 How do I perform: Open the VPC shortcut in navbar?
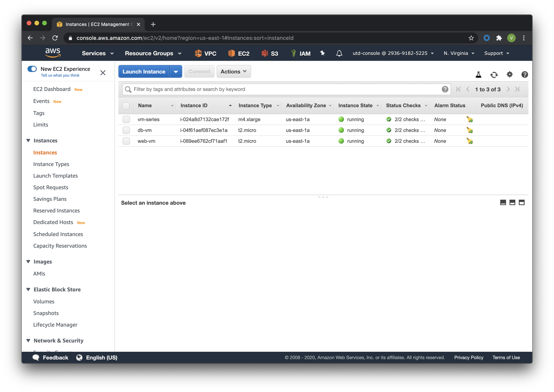click(x=205, y=53)
